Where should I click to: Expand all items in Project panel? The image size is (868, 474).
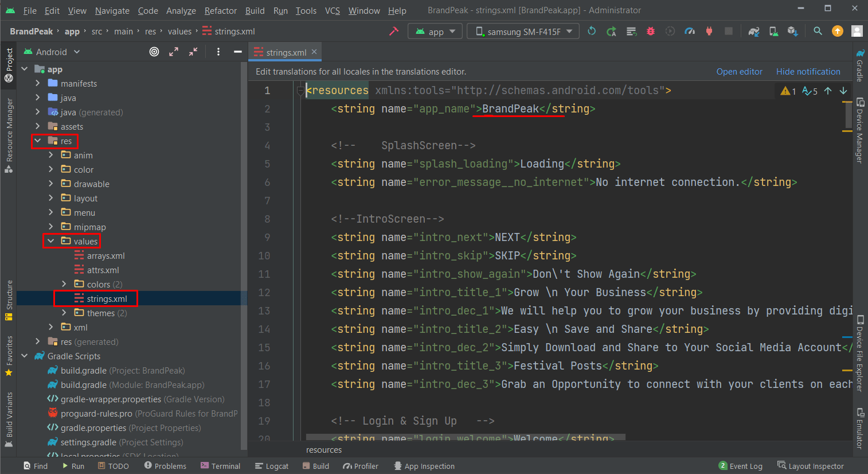(174, 52)
